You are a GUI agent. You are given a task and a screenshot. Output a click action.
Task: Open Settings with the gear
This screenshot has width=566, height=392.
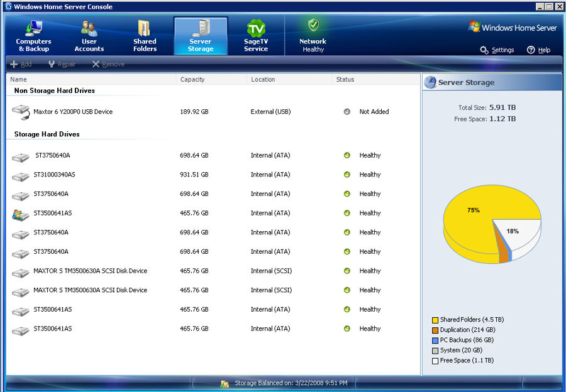point(497,50)
